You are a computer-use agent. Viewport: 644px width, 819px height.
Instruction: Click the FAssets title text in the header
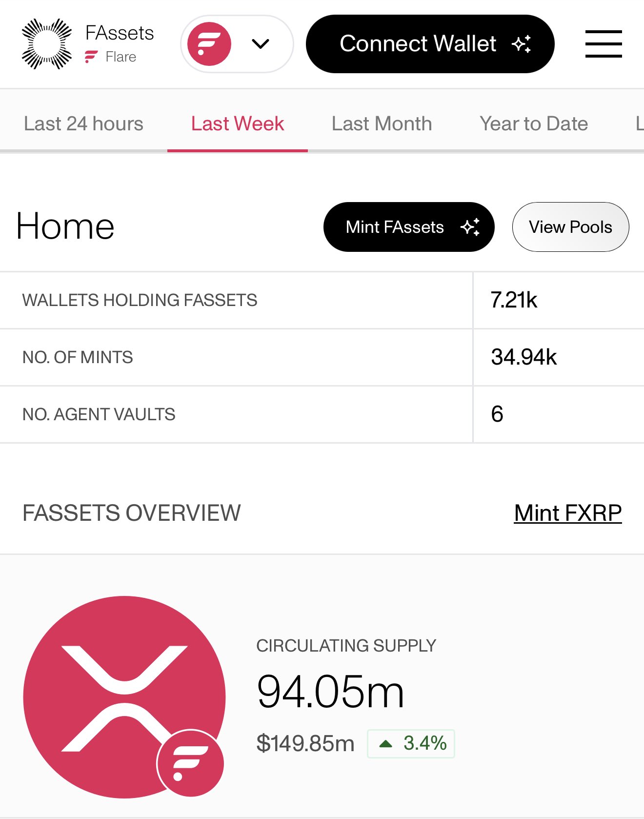120,33
